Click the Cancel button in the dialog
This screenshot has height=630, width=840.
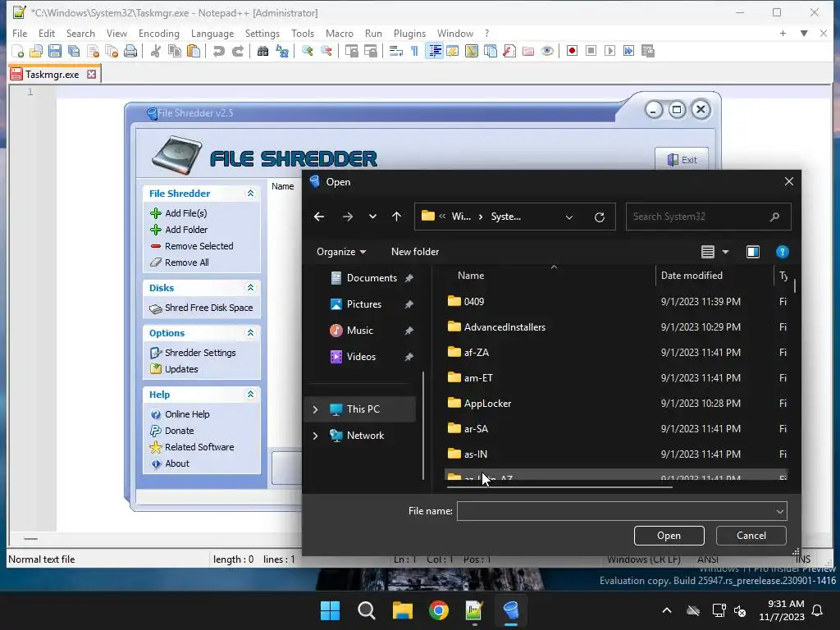click(x=751, y=536)
